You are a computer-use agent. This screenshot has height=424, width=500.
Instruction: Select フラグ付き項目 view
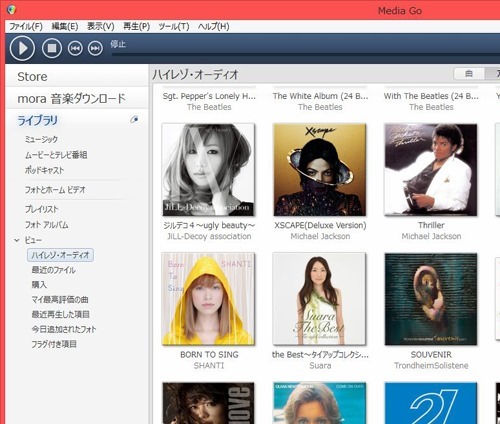[x=54, y=344]
